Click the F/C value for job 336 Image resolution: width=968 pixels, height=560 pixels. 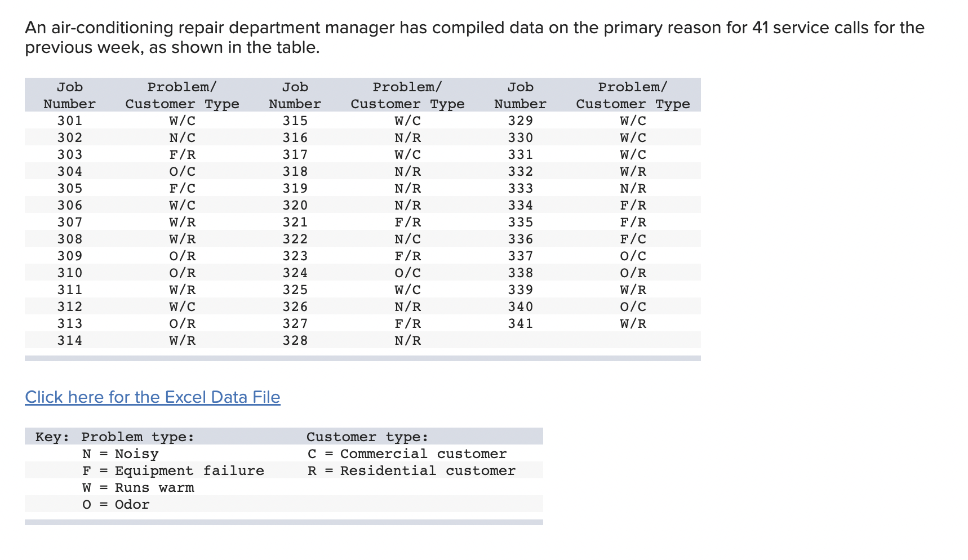tap(633, 239)
